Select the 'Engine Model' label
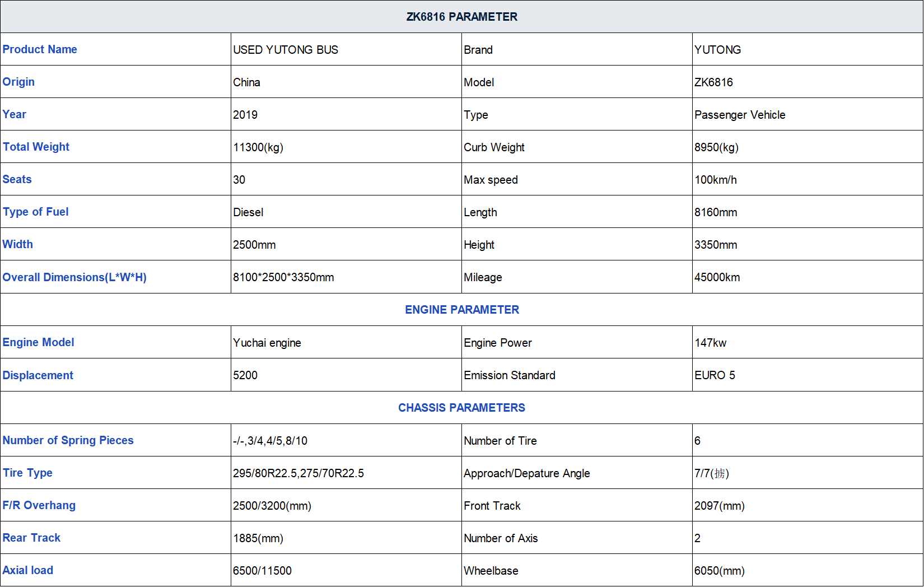Viewport: 924px width, 587px height. coord(38,342)
